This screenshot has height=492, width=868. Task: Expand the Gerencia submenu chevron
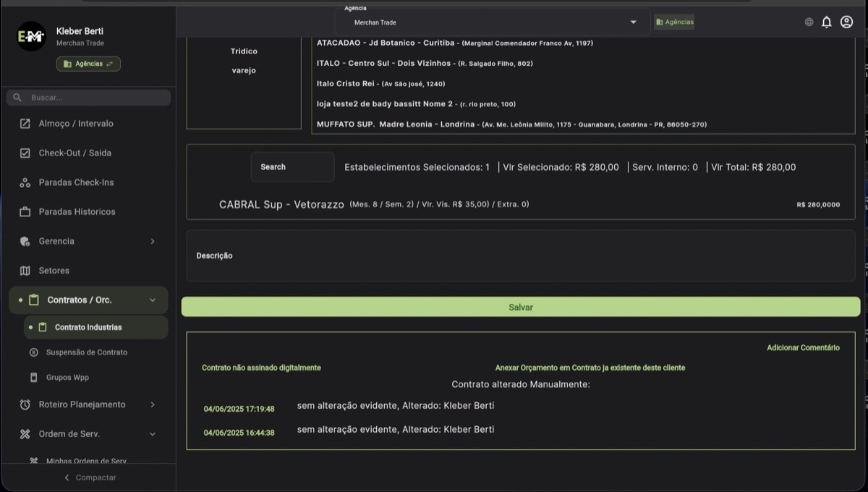point(152,241)
